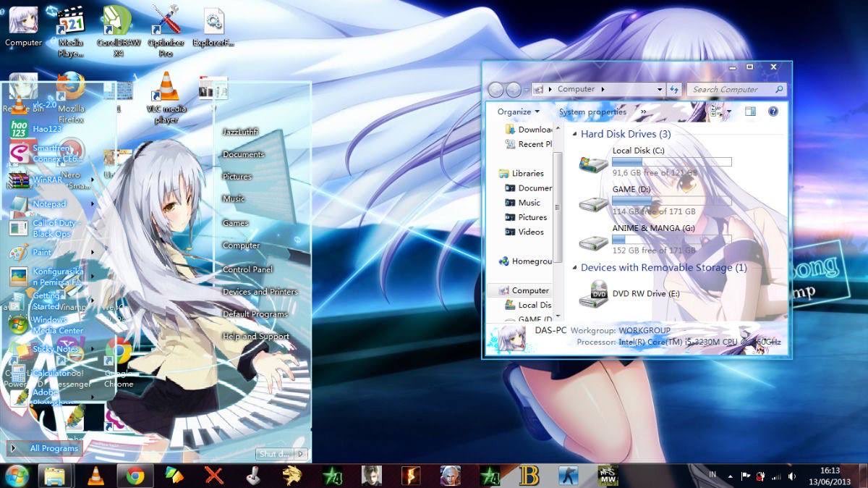Open Devices and Printers in Start menu

(x=260, y=292)
